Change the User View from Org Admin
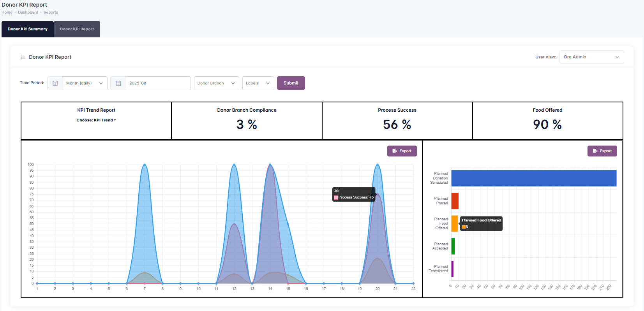Screen dimensions: 644x311 click(591, 57)
